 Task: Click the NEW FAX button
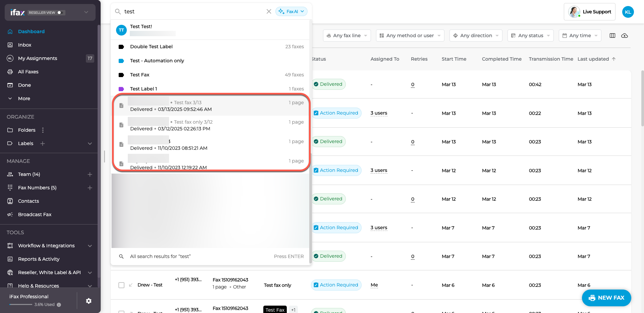click(606, 298)
